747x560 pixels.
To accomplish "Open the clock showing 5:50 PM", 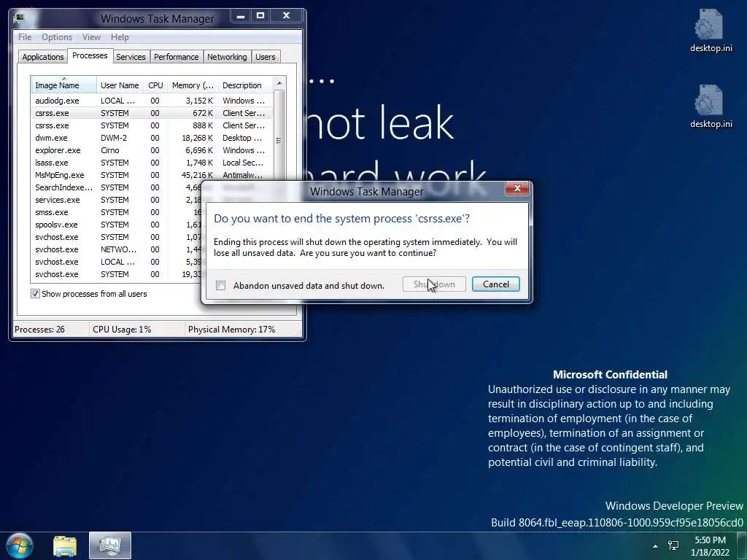I will 710,546.
